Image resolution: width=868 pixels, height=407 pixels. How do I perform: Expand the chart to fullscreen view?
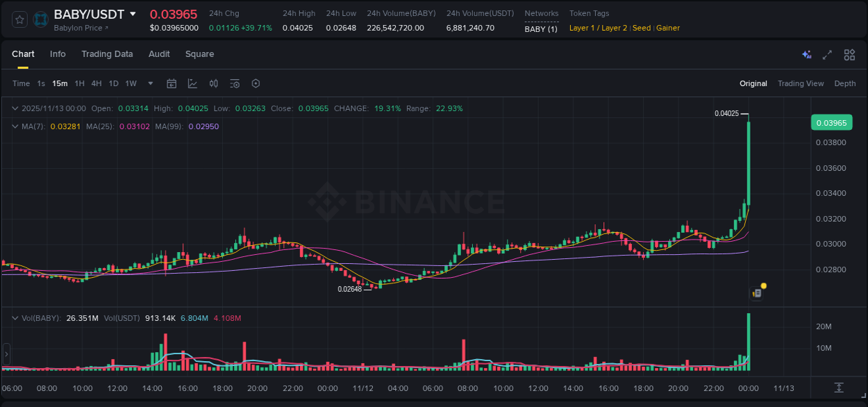coord(827,54)
